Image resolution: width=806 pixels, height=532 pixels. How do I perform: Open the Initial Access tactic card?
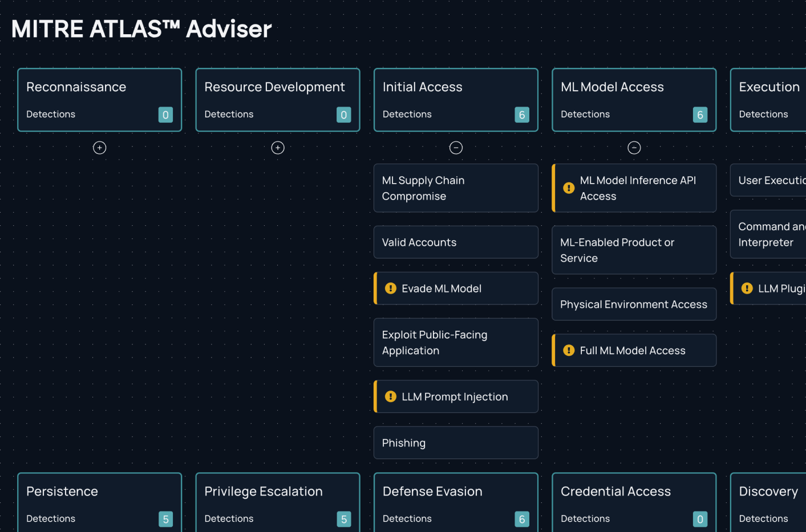pos(456,100)
